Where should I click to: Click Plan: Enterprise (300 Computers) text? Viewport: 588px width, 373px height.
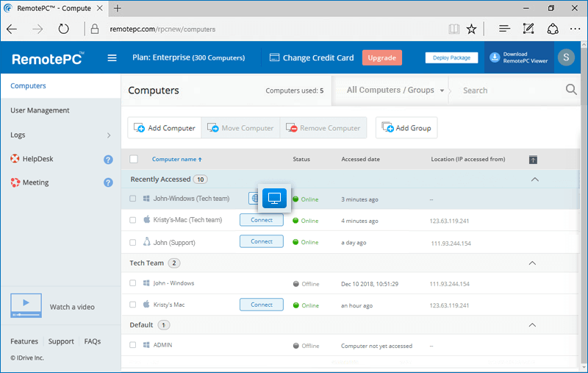(189, 57)
